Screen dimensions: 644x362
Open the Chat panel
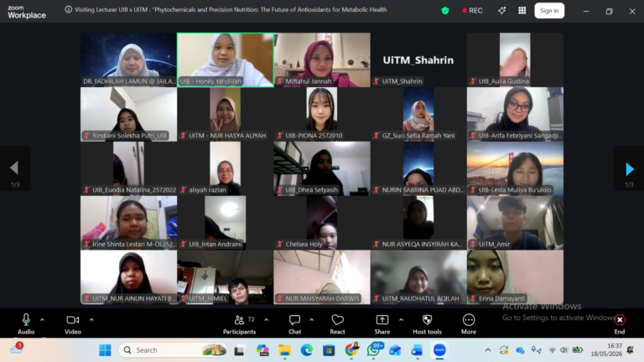coord(294,323)
